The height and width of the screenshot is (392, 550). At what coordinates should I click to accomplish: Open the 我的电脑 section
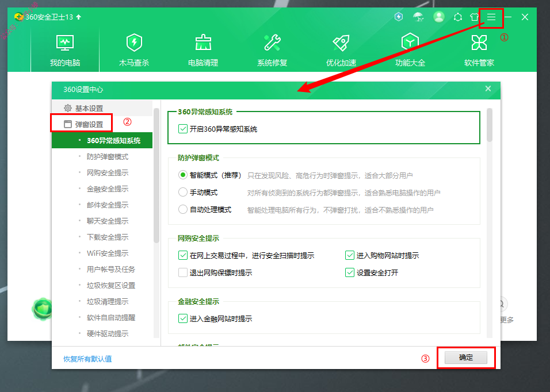click(65, 51)
